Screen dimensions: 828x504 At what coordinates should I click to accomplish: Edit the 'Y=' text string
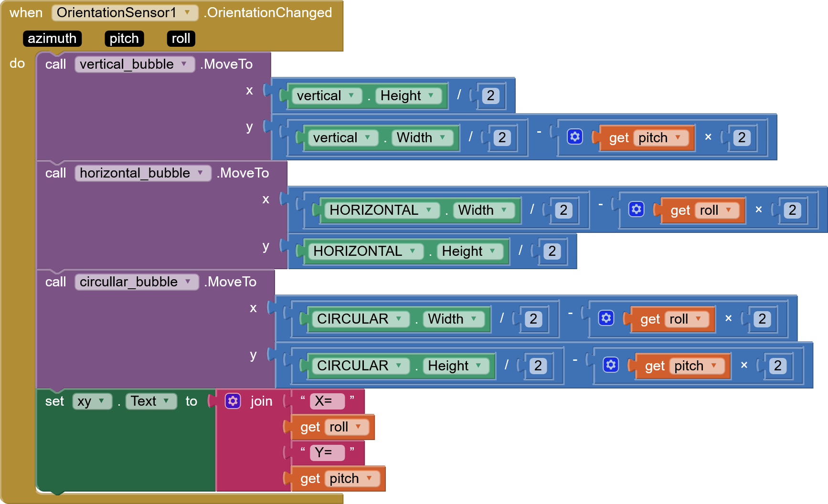coord(327,452)
